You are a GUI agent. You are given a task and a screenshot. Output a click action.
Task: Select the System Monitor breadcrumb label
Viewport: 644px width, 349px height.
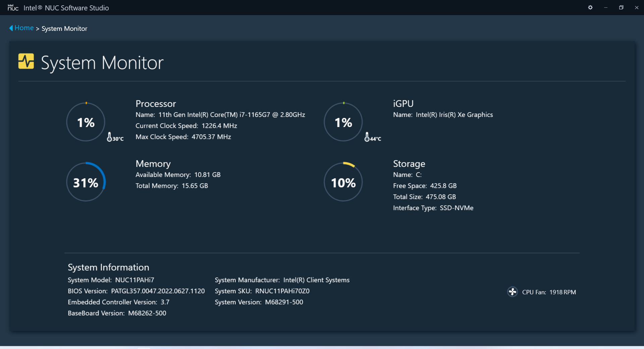coord(64,28)
